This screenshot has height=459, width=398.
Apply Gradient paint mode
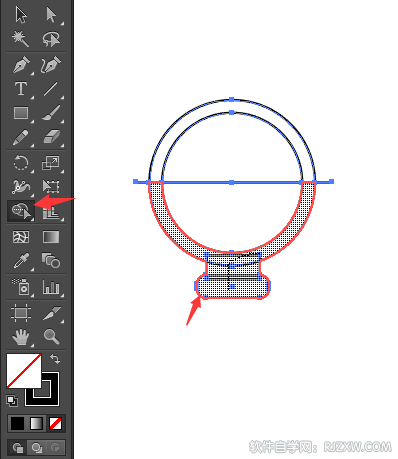point(36,424)
